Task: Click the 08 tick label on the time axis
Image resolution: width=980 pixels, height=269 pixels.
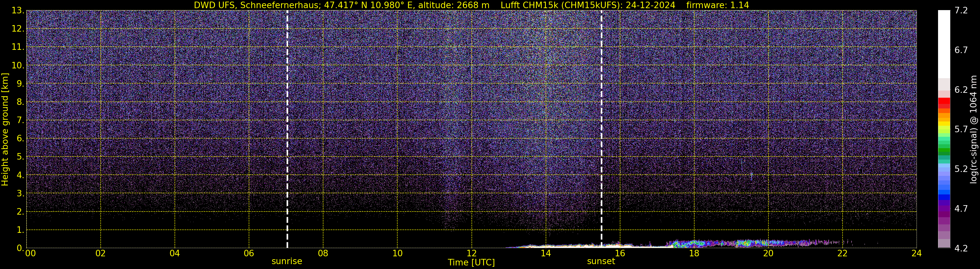Action: pos(323,253)
